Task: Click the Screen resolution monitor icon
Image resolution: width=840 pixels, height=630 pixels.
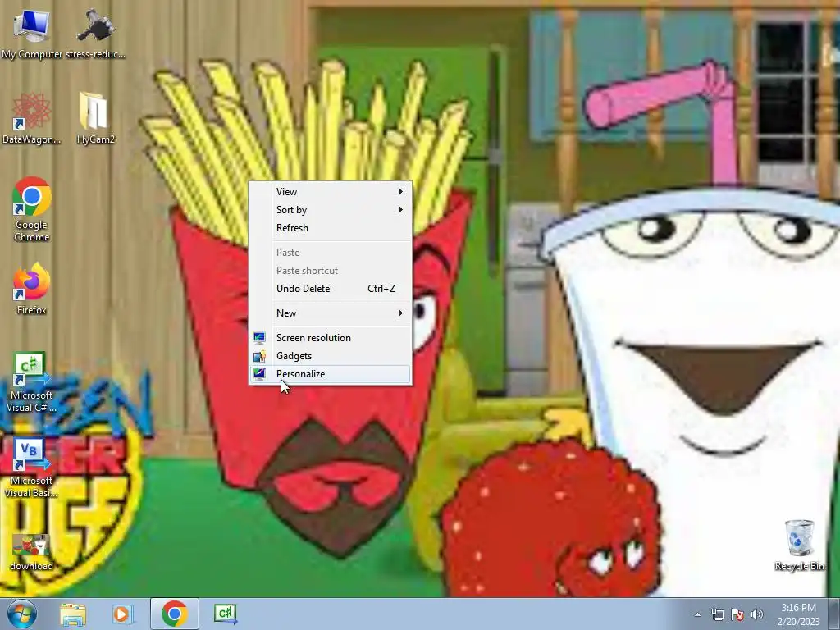Action: (259, 337)
